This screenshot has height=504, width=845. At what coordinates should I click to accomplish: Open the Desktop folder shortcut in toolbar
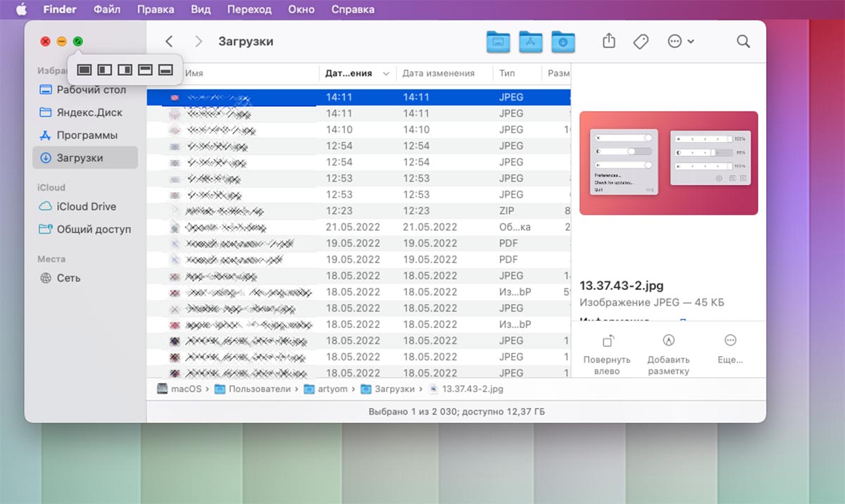(x=498, y=42)
